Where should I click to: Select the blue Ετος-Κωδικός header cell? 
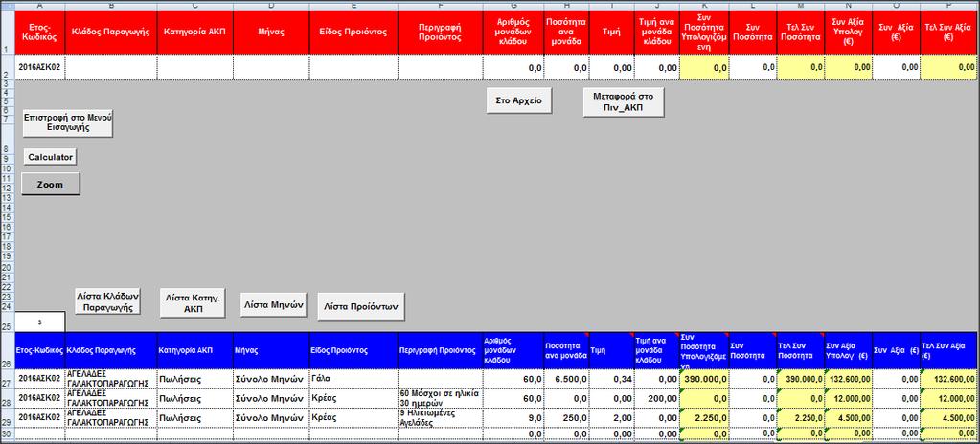click(39, 350)
